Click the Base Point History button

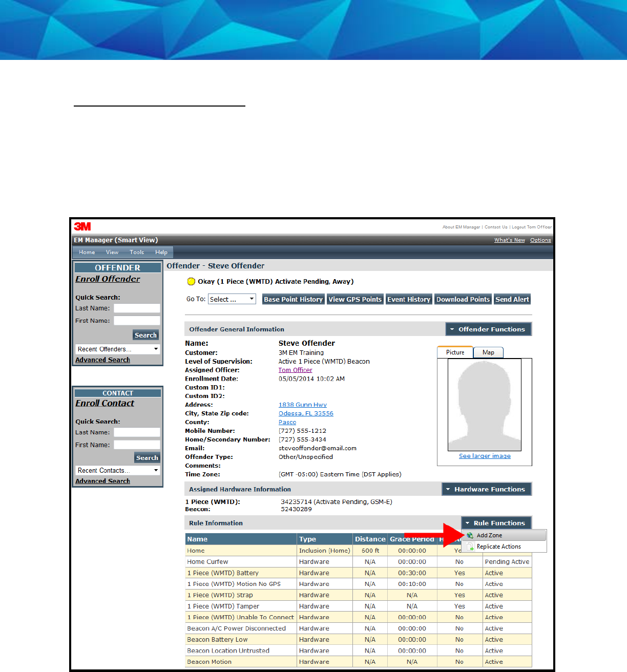294,299
